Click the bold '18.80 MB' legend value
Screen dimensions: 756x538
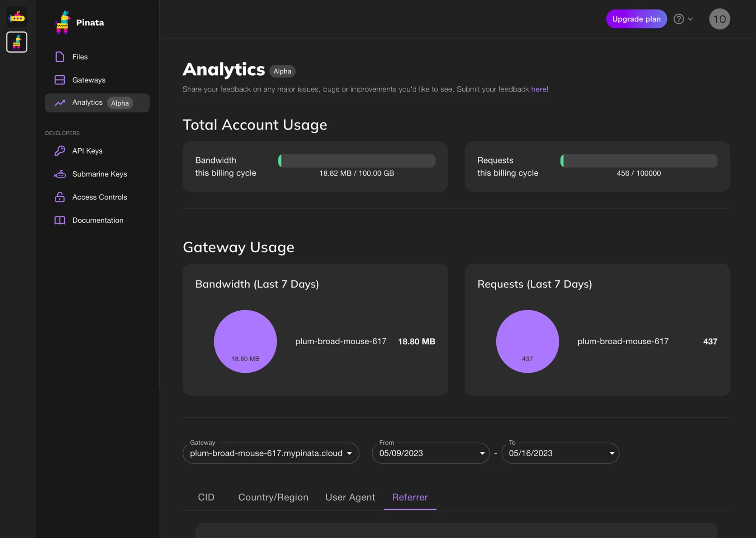click(417, 342)
